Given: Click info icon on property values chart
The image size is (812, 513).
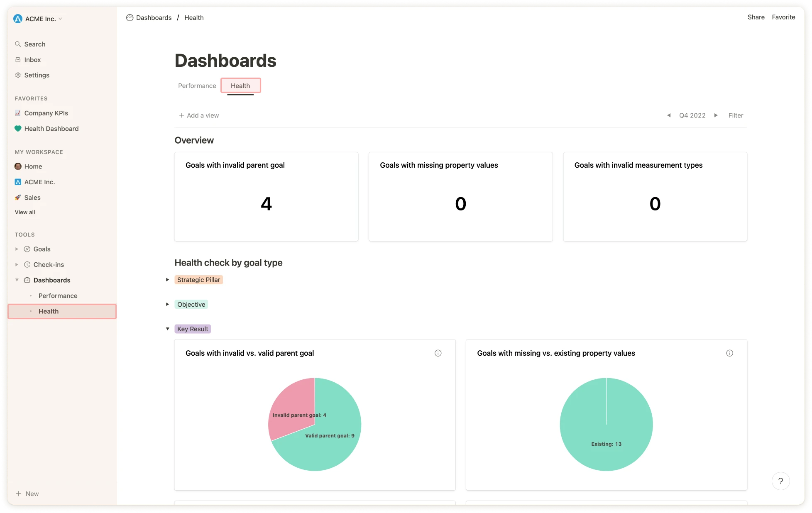Looking at the screenshot, I should tap(729, 353).
